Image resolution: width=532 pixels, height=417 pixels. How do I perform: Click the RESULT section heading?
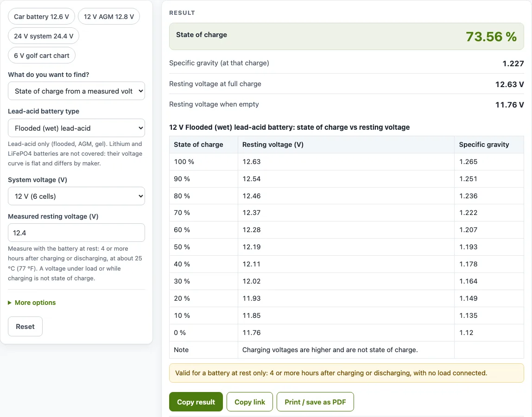click(182, 13)
